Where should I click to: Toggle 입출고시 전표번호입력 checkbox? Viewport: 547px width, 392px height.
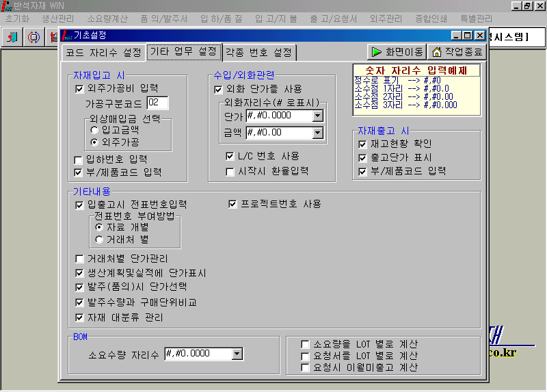(x=79, y=205)
